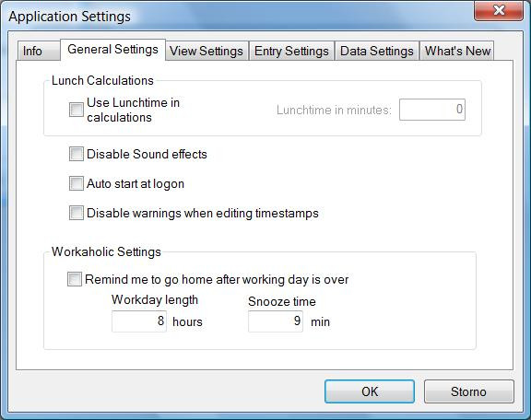Open the View Settings tab

pos(206,51)
